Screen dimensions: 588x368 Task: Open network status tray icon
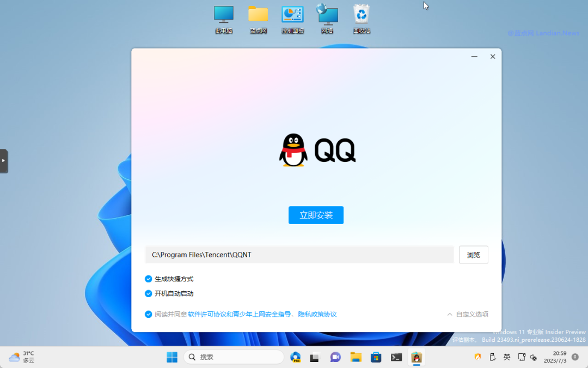[521, 357]
